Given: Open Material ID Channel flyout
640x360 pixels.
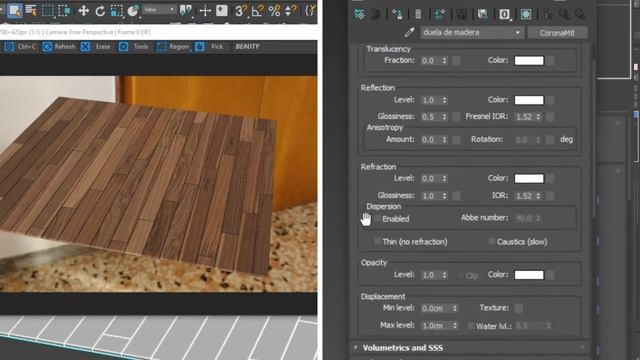Looking at the screenshot, I should pos(504,14).
